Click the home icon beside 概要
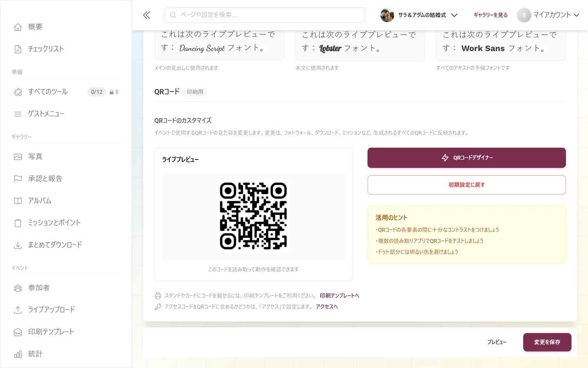The width and height of the screenshot is (588, 368). (18, 27)
